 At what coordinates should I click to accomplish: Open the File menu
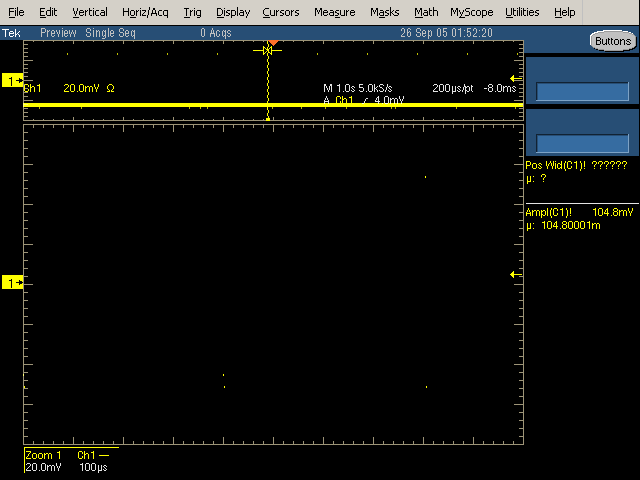coord(16,12)
